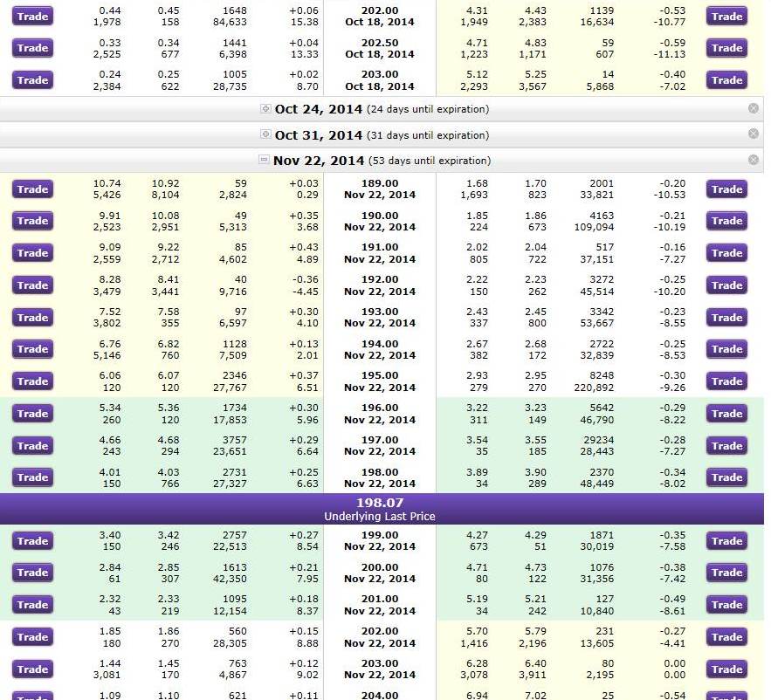The height and width of the screenshot is (700, 771).
Task: Click the left Trade button for 202.50 Oct 18
Action: click(x=32, y=48)
